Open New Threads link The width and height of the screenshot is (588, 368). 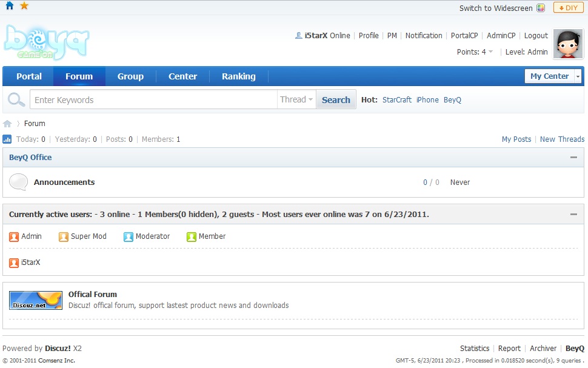(x=562, y=139)
